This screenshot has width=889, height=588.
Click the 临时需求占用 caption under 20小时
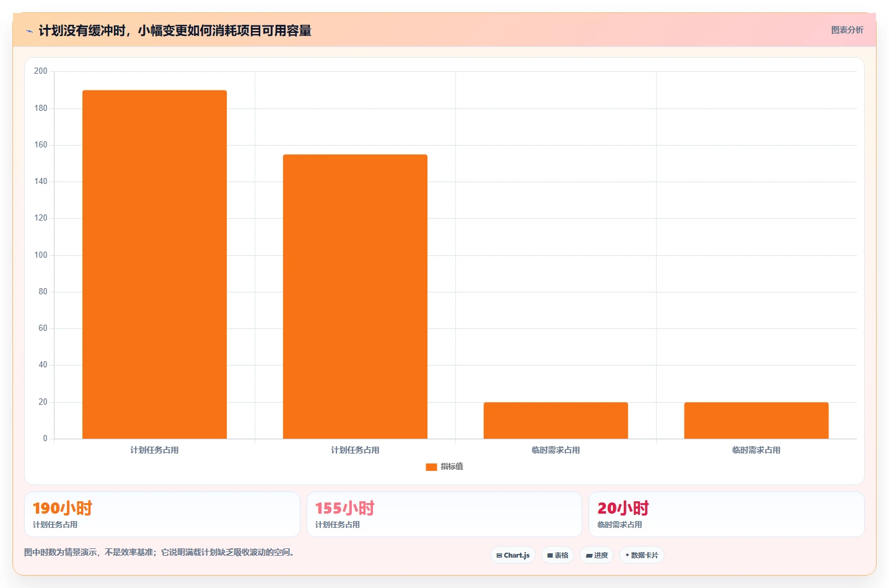tap(620, 525)
